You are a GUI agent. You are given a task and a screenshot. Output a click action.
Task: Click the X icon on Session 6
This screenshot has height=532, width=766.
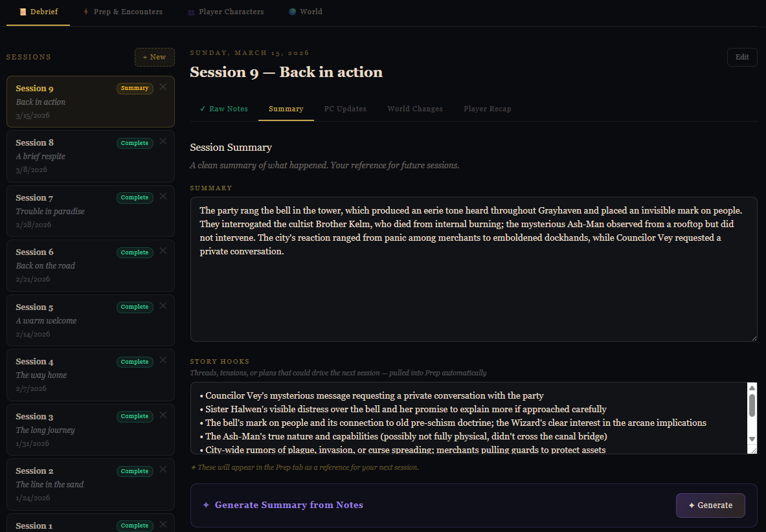pos(163,251)
